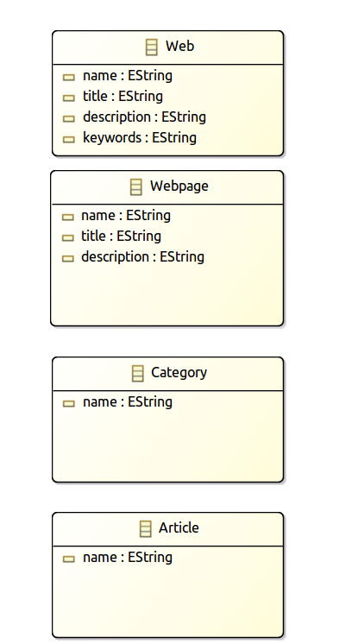This screenshot has width=352, height=644.
Task: Click 'title : EString' in Web class
Action: click(x=123, y=97)
